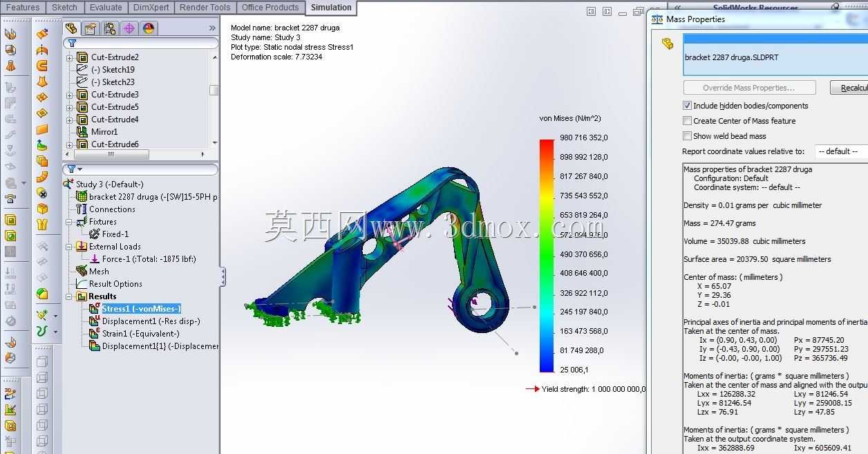Click the 3D sketch icon in left toolbar
The width and height of the screenshot is (868, 454).
point(10,393)
